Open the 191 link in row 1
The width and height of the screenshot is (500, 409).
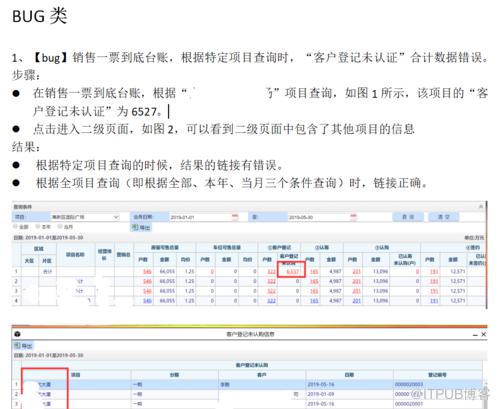pos(434,272)
